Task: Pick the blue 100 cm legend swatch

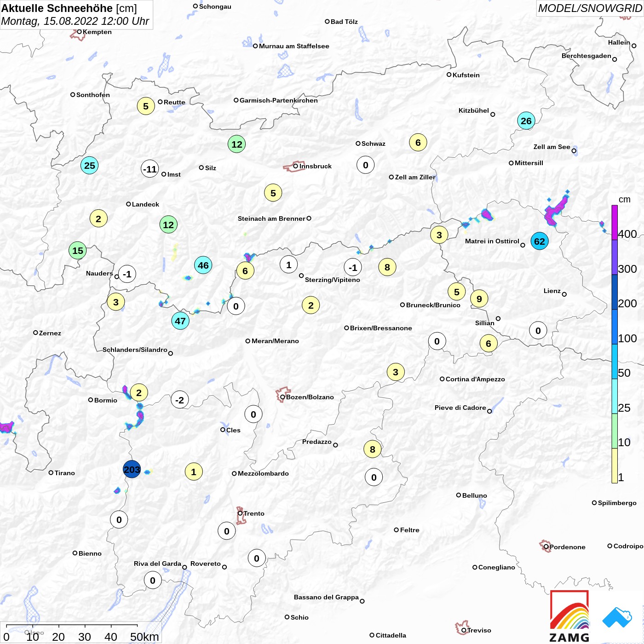Action: pos(615,327)
